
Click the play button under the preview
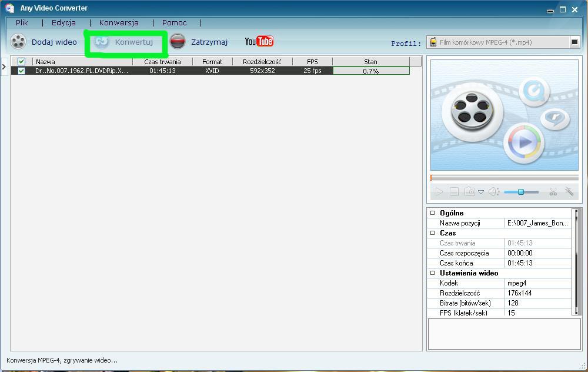pyautogui.click(x=439, y=192)
